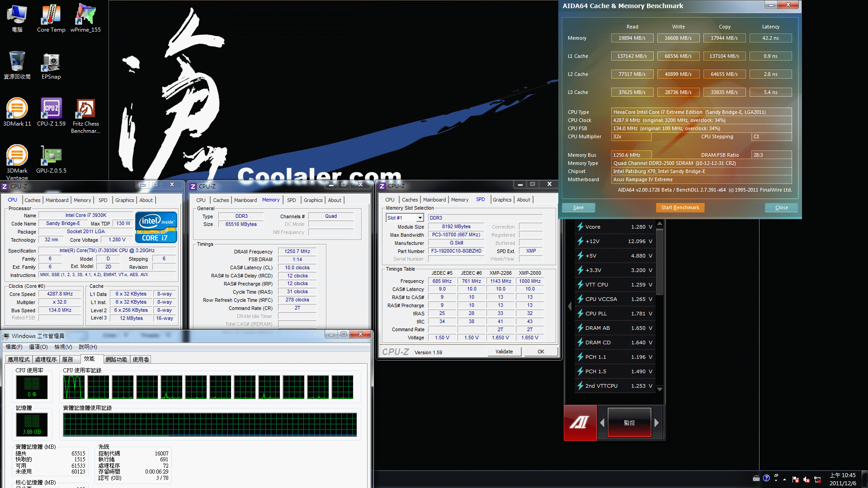Click the AI Suite left arrow before 監控
The height and width of the screenshot is (488, 868).
click(x=602, y=422)
